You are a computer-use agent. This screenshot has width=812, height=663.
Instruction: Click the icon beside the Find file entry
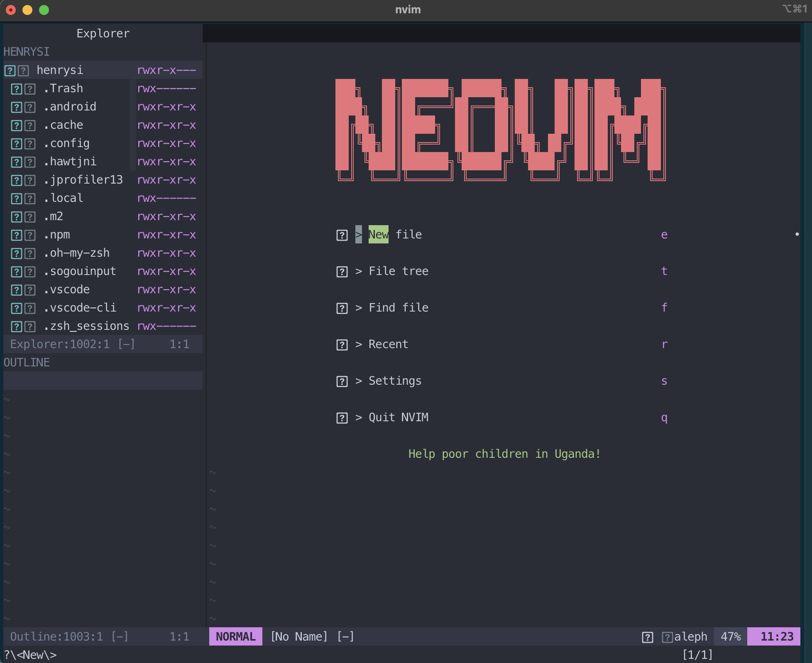(x=341, y=308)
